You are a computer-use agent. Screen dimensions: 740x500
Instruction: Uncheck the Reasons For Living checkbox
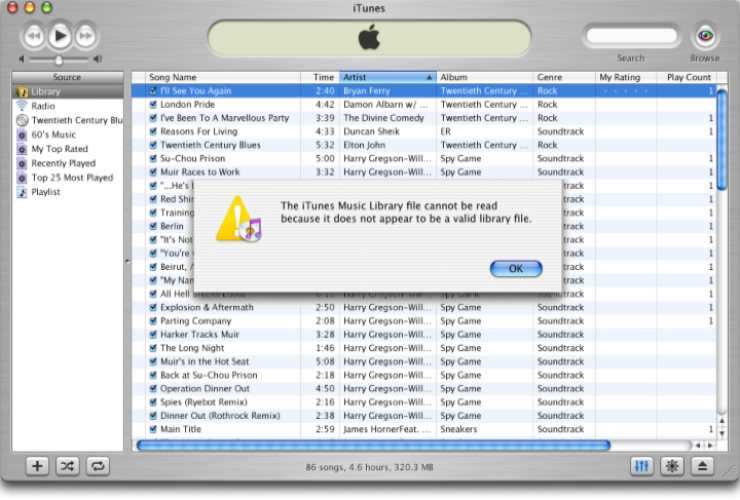tap(153, 131)
